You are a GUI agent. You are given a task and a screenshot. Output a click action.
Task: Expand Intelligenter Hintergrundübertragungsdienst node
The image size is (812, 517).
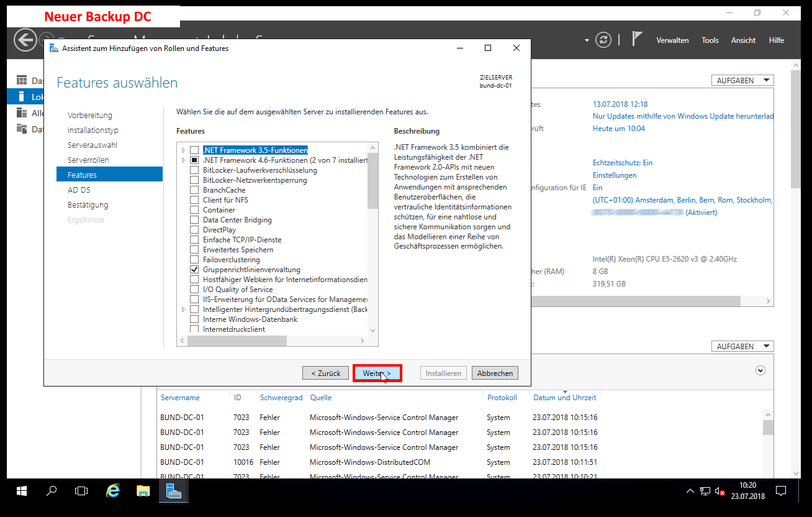click(x=184, y=309)
